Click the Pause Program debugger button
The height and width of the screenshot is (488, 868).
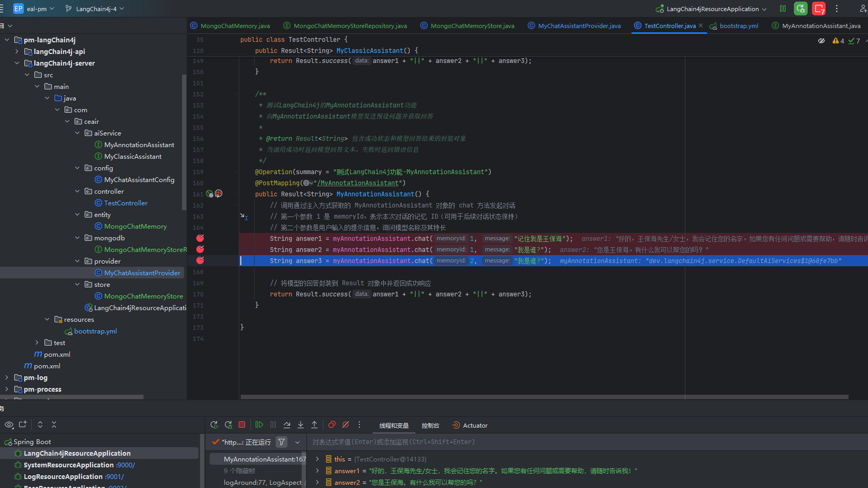[x=273, y=424]
